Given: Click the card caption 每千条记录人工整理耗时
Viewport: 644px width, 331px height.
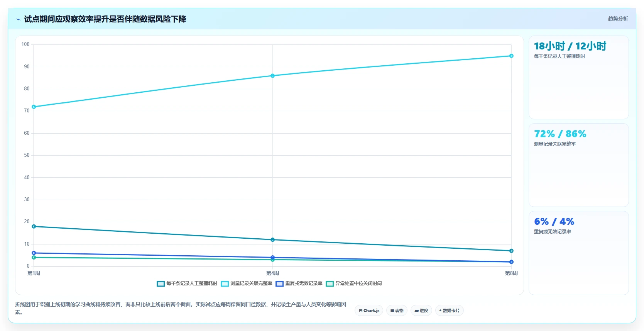Looking at the screenshot, I should [x=559, y=56].
